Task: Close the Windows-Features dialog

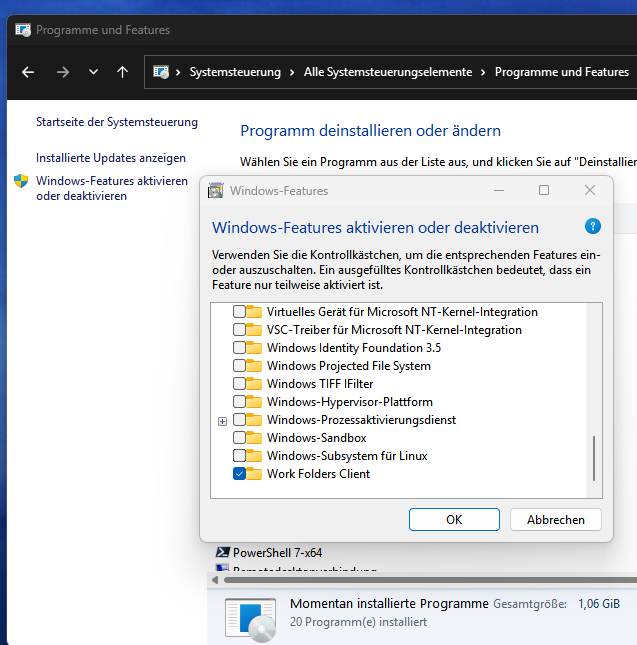Action: pyautogui.click(x=590, y=190)
